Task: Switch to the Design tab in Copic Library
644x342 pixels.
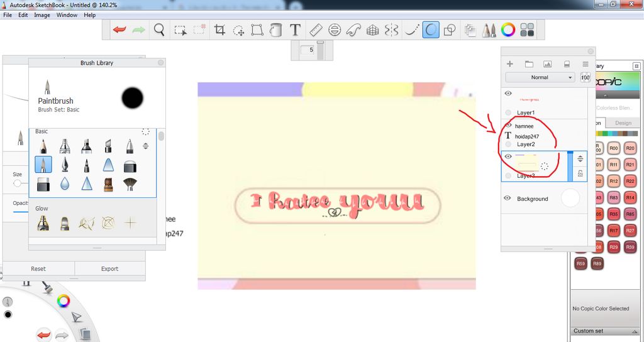Action: [623, 123]
